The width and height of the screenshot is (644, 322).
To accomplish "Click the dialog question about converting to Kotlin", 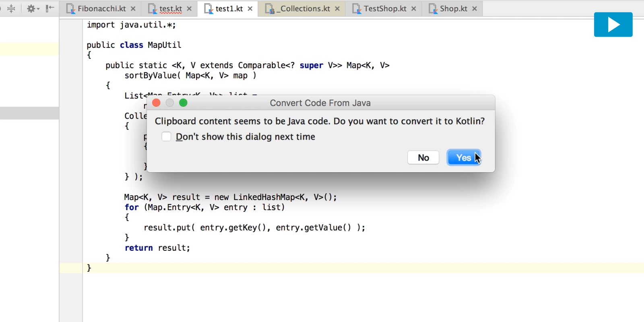I will point(320,121).
